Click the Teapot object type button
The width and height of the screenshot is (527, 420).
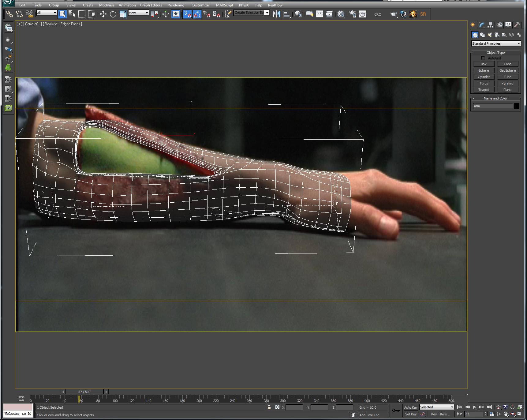pyautogui.click(x=484, y=89)
